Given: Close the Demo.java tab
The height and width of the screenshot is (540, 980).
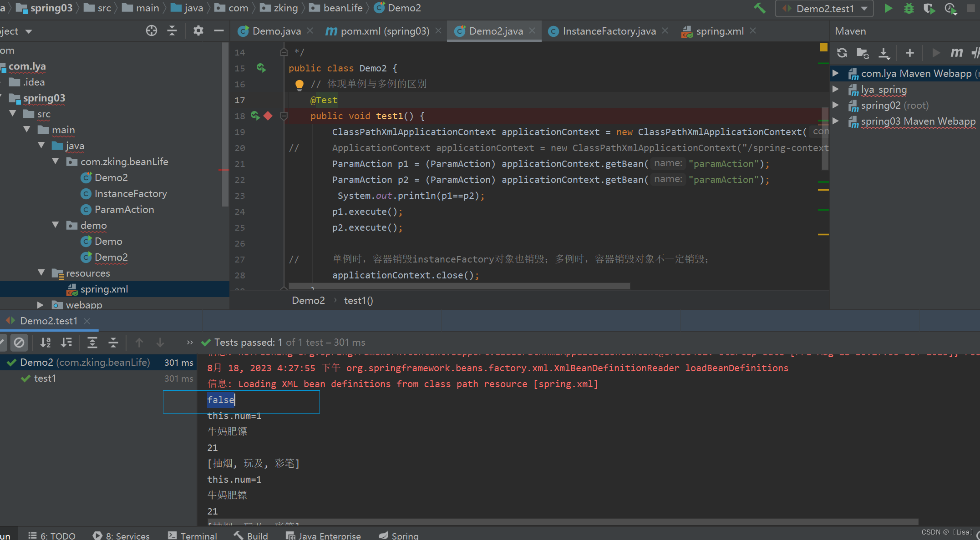Looking at the screenshot, I should pos(310,30).
